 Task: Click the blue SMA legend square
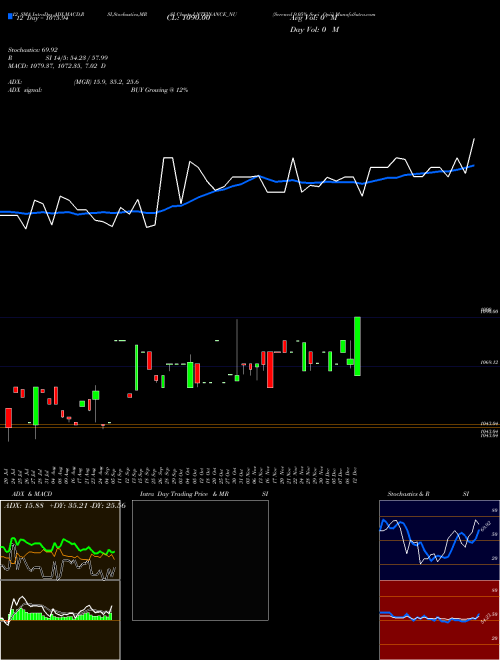[10, 17]
